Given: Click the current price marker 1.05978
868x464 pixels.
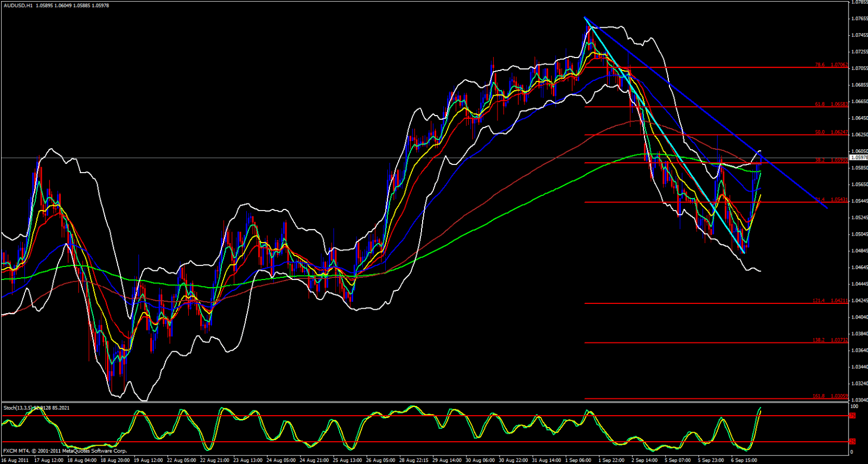Looking at the screenshot, I should (858, 157).
